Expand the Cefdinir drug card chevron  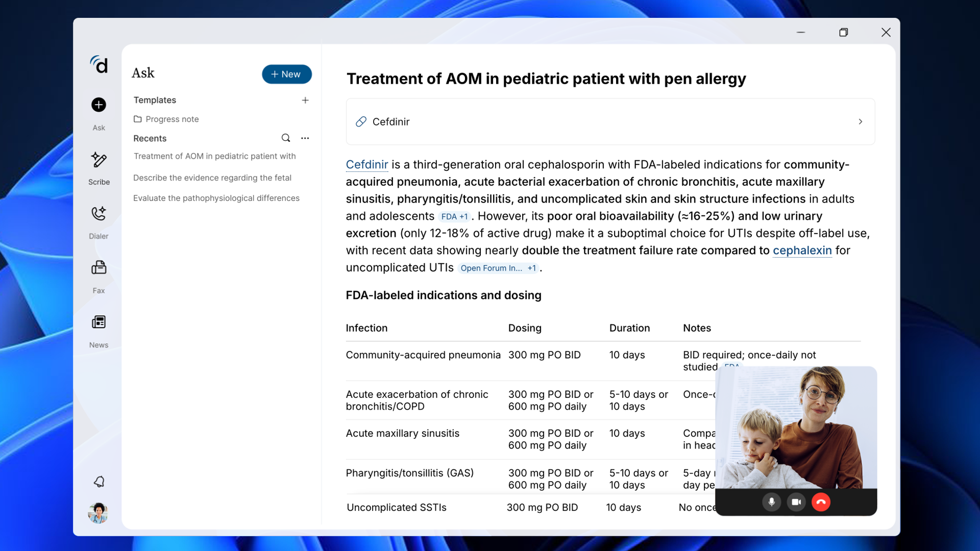[861, 121]
